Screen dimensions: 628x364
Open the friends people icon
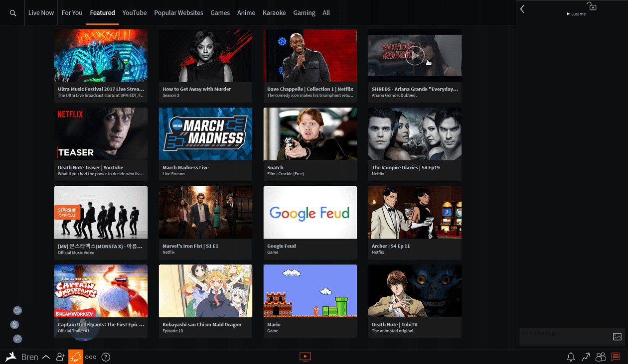(x=601, y=357)
